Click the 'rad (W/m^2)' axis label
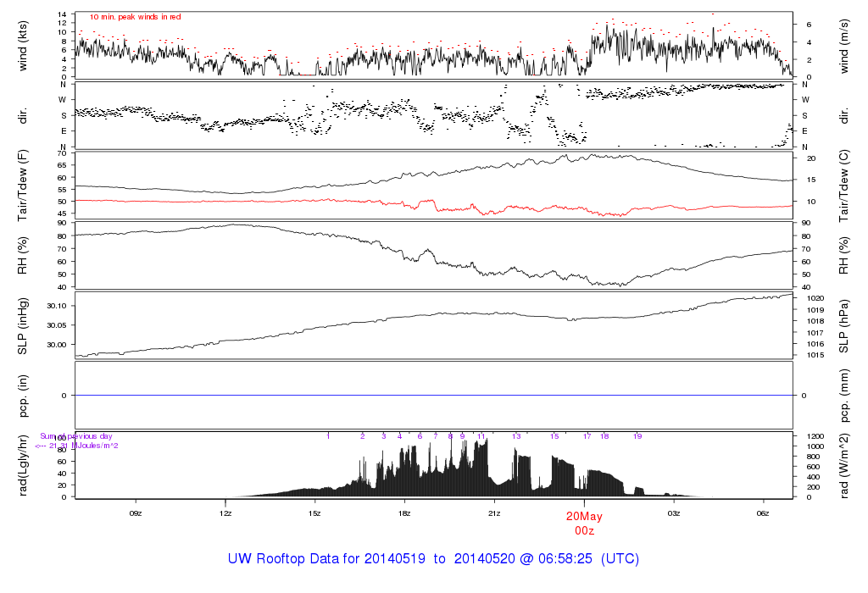Viewport: 868px width, 593px height. point(844,465)
